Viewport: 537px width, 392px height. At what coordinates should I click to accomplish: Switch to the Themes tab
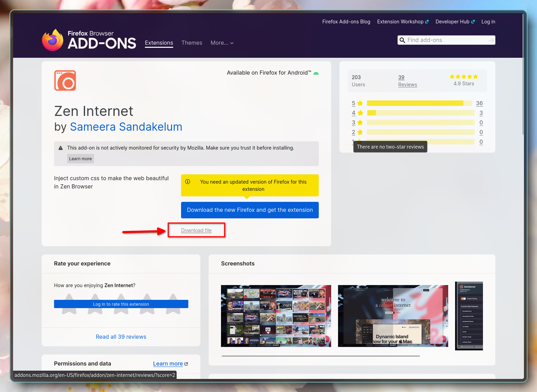pos(192,43)
